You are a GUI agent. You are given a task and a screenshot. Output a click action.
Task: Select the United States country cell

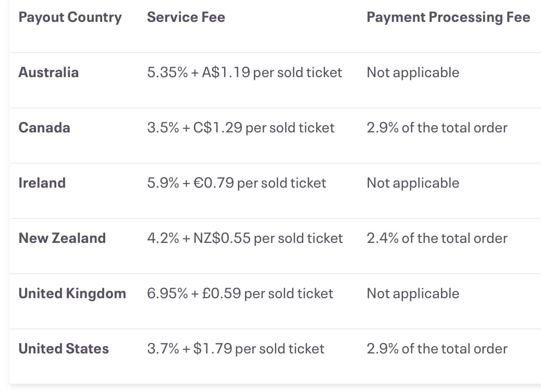(64, 349)
